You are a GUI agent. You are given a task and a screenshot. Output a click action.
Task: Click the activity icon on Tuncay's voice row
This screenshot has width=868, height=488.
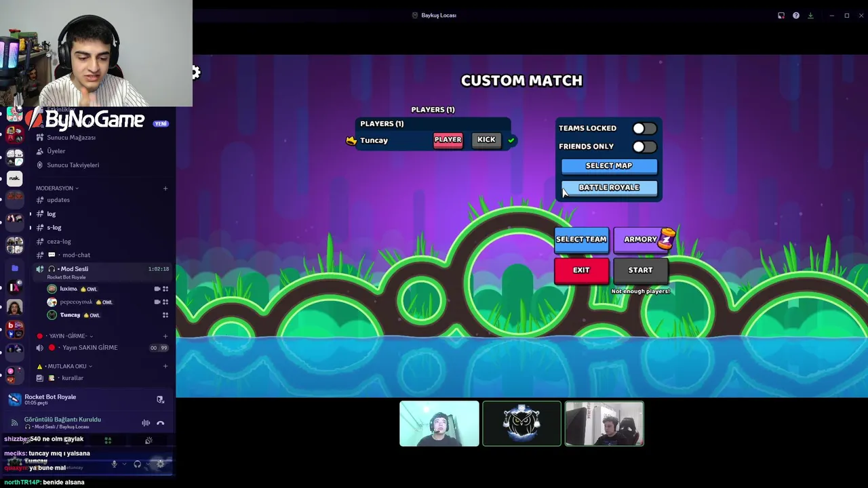tap(165, 315)
